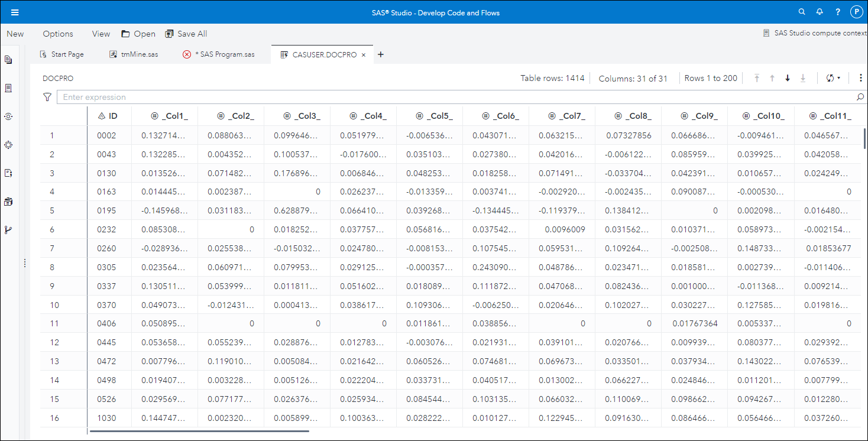Refresh the DOCPRO table data

[830, 77]
